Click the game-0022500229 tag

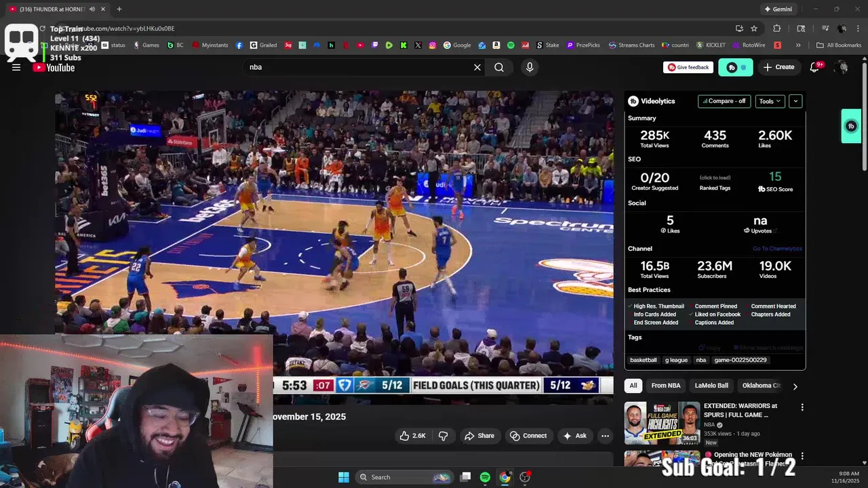(741, 360)
